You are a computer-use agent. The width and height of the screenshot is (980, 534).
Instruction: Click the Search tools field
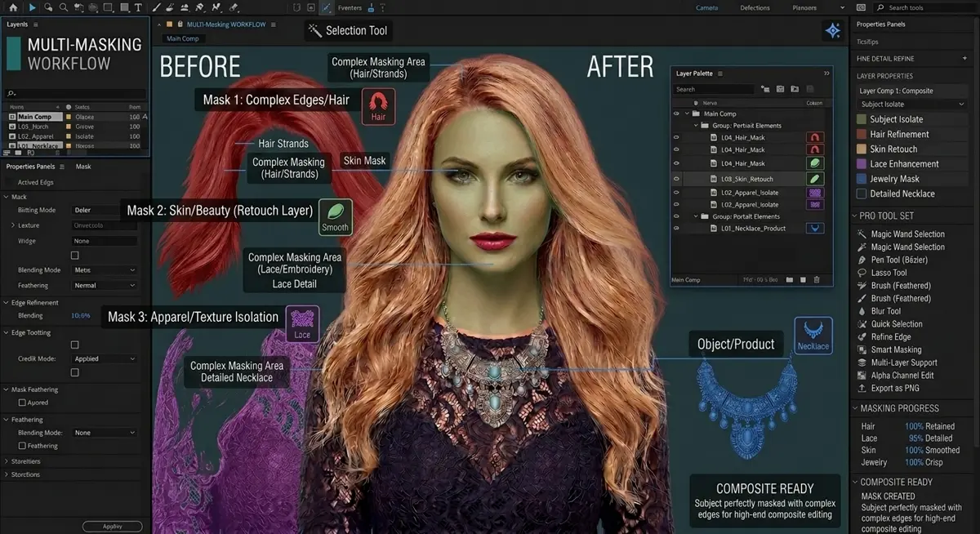[x=927, y=8]
